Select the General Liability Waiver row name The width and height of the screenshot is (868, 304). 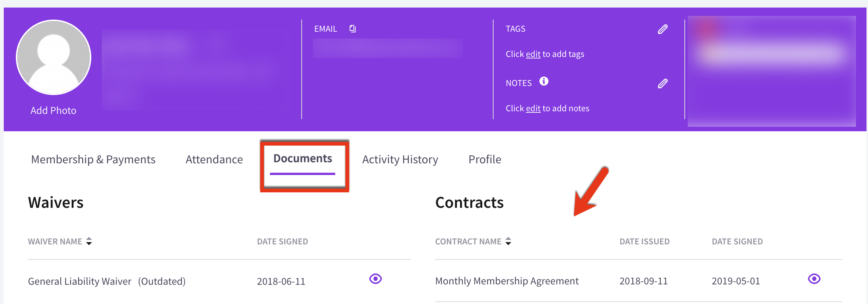[x=80, y=281]
